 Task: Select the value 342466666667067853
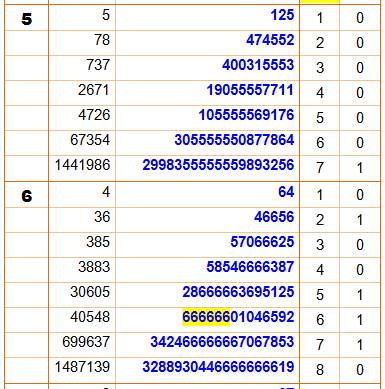[x=222, y=342]
